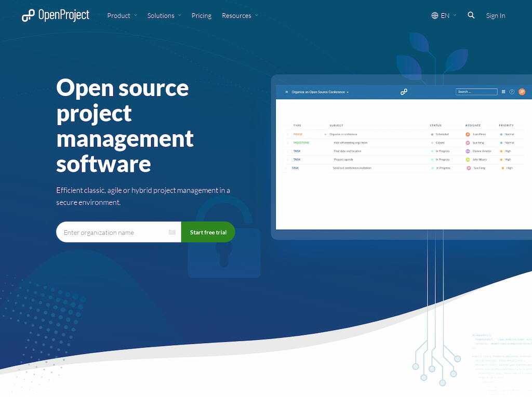This screenshot has height=397, width=532.
Task: Click the PRIORITY column header
Action: (x=506, y=126)
